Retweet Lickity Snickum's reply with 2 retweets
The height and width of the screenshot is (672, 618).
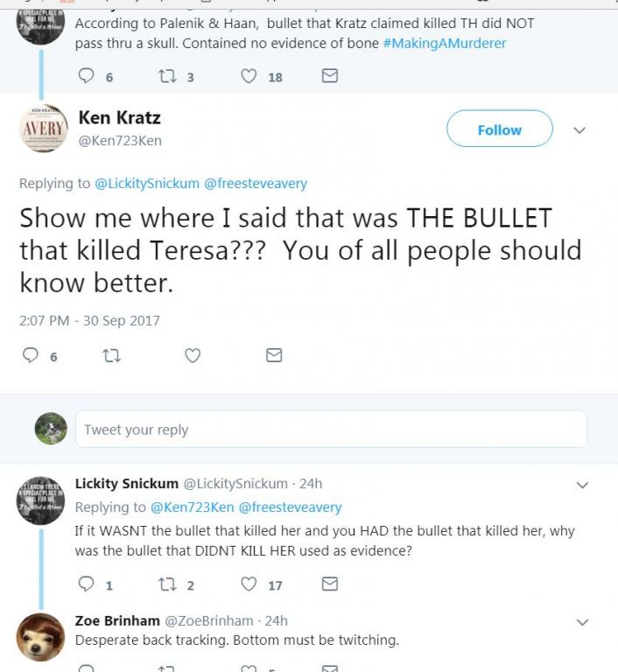(x=166, y=584)
